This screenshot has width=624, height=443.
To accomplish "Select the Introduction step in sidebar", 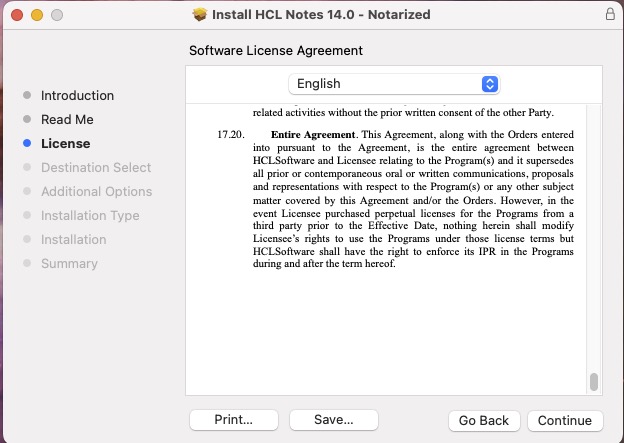I will pos(77,96).
